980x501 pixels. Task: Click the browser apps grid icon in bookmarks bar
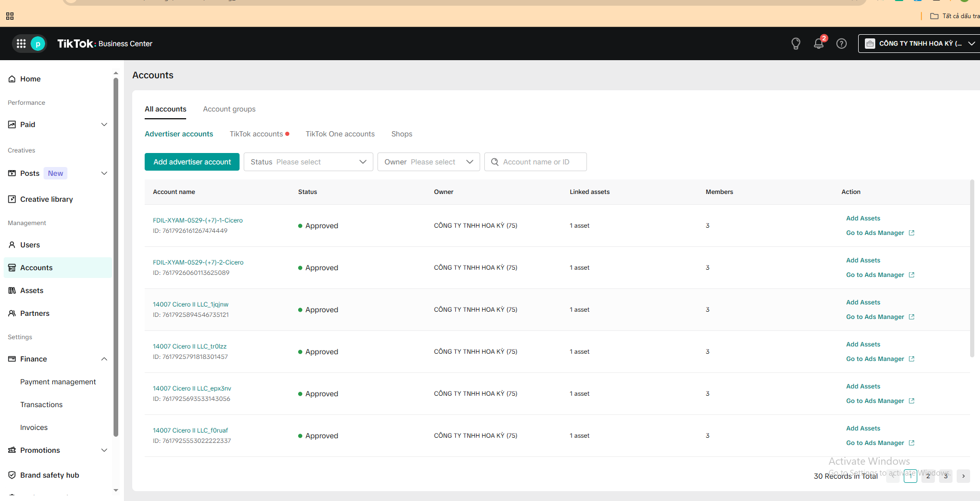[10, 16]
